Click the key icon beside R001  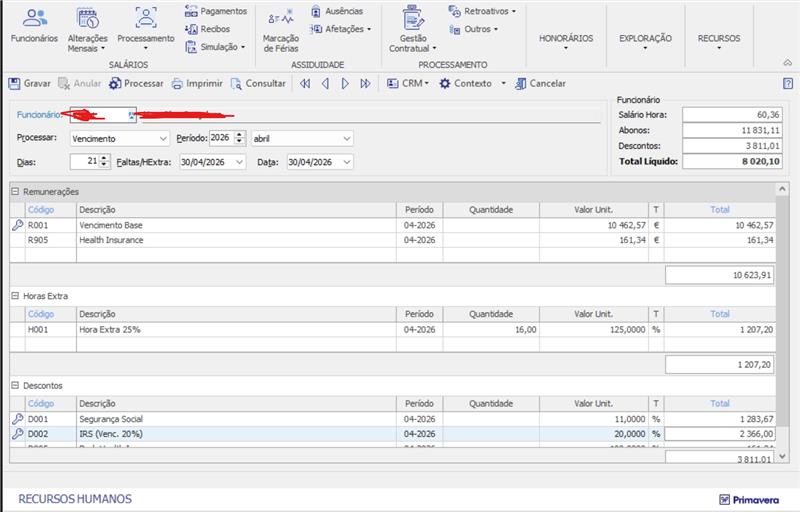tap(17, 226)
